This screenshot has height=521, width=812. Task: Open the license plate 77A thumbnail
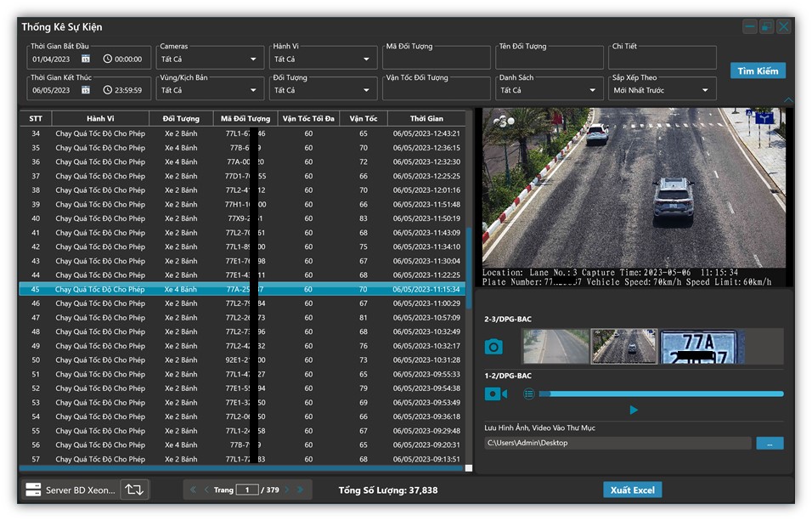(x=698, y=346)
